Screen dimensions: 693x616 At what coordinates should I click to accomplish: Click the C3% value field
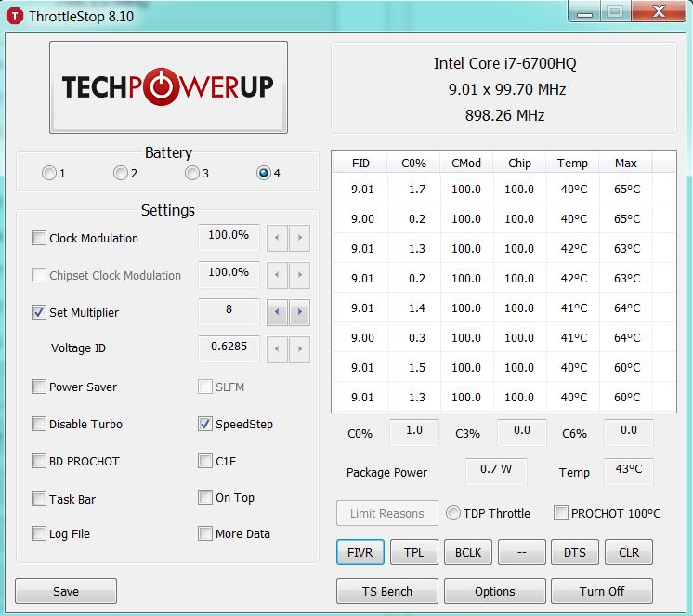[522, 432]
